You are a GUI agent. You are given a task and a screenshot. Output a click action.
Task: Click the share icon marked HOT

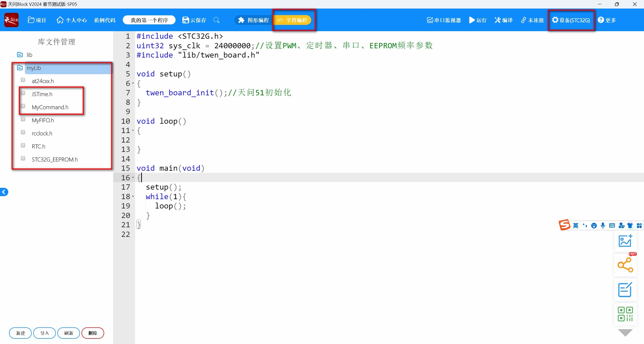(625, 265)
